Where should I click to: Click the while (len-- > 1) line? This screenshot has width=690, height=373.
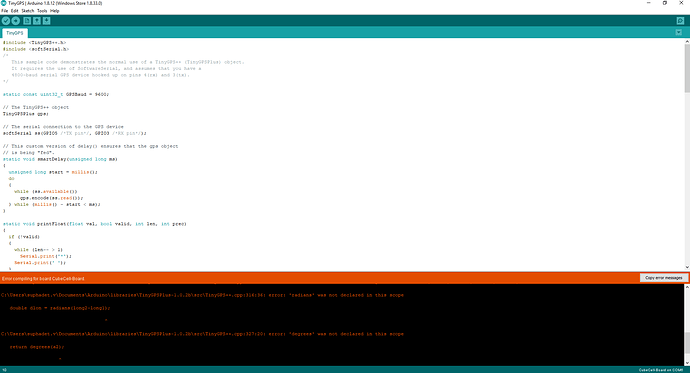38,249
